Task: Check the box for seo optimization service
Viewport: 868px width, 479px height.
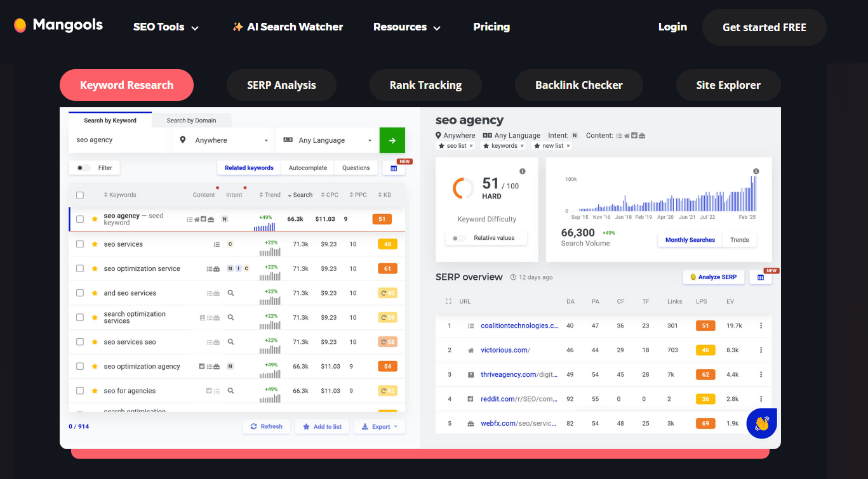Action: tap(80, 268)
